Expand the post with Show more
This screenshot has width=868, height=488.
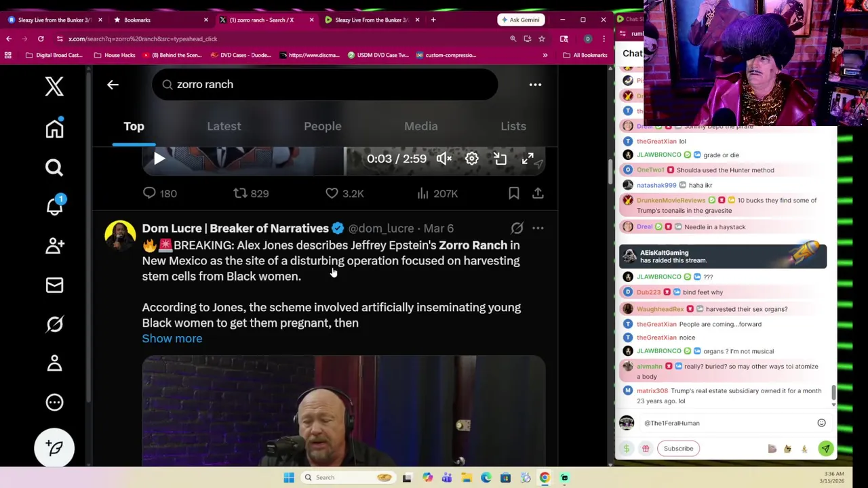[x=172, y=338]
